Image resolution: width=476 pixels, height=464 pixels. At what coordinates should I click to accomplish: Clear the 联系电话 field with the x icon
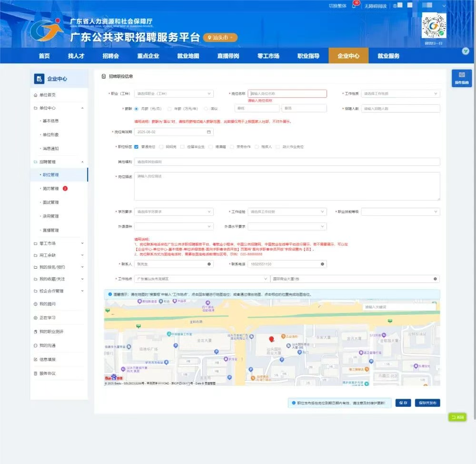tap(322, 265)
